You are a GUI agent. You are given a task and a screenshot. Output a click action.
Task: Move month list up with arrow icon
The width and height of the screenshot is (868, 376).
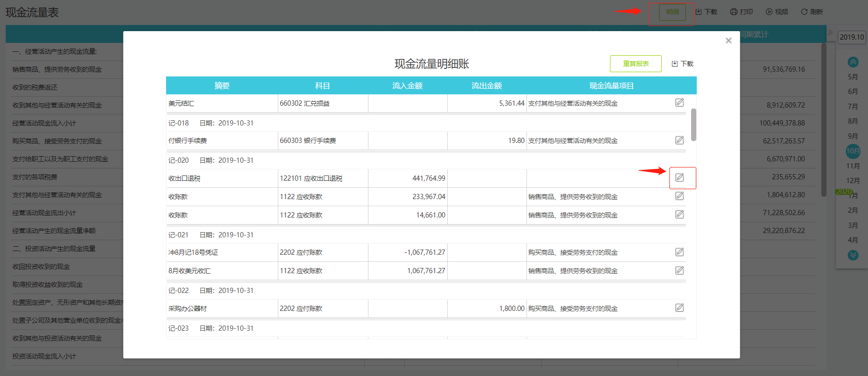pos(853,62)
